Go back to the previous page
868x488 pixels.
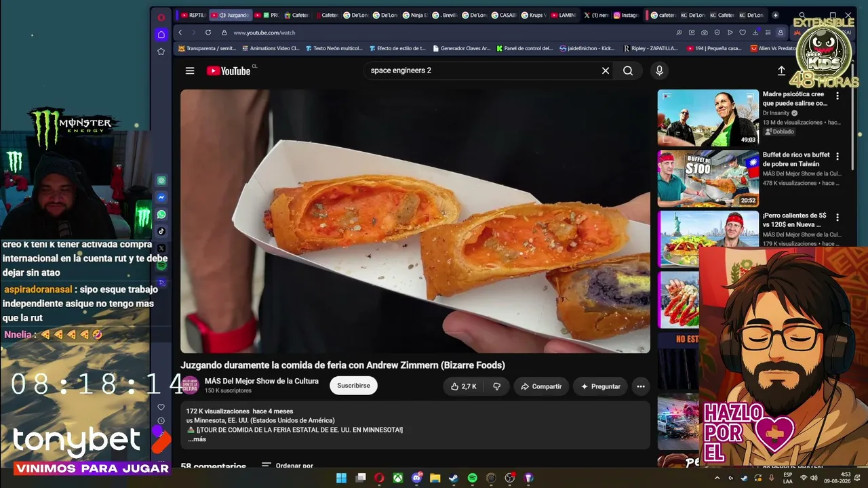point(180,33)
